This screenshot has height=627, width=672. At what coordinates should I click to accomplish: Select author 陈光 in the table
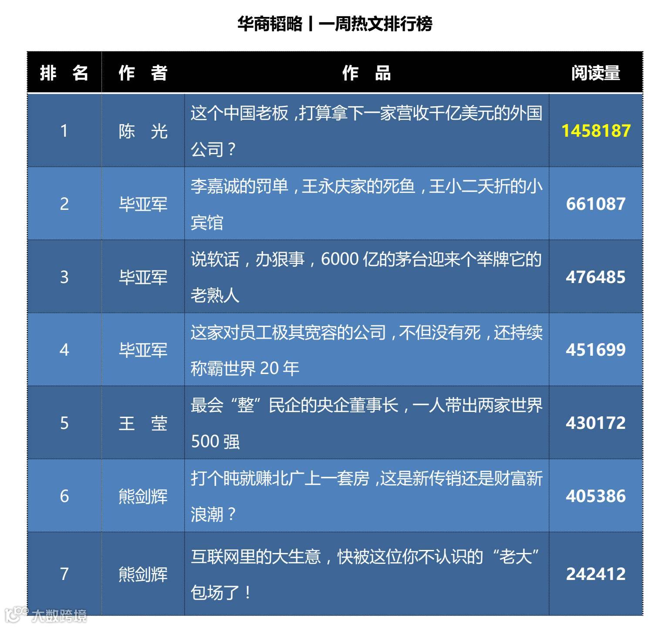point(143,131)
